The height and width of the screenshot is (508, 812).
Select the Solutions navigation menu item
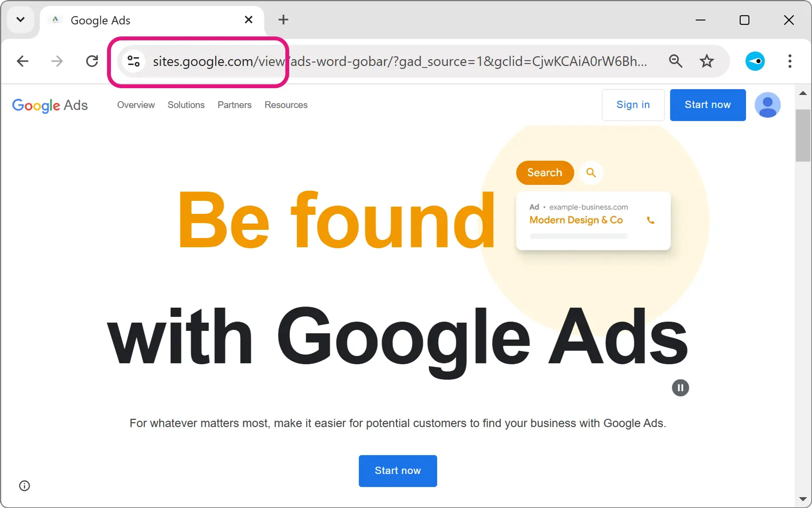[186, 105]
